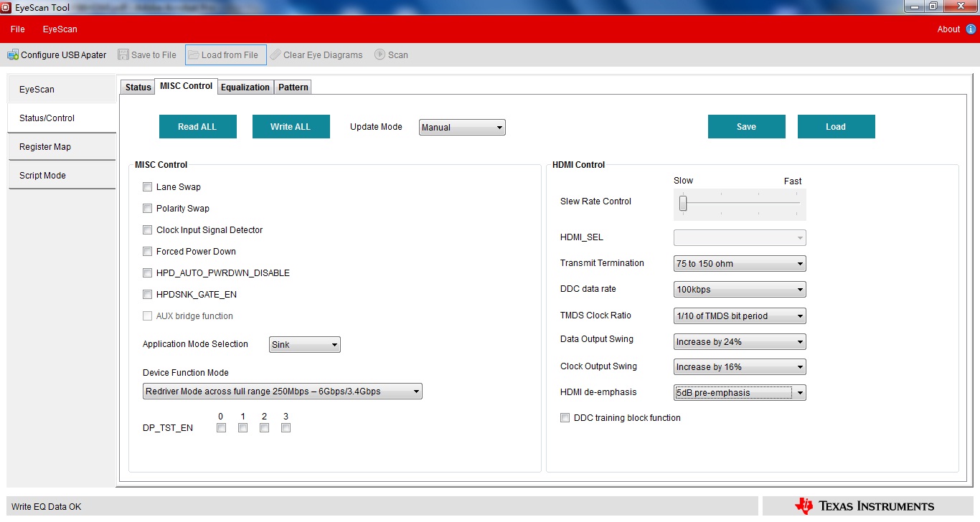
Task: Switch to the Equalization tab
Action: 245,87
